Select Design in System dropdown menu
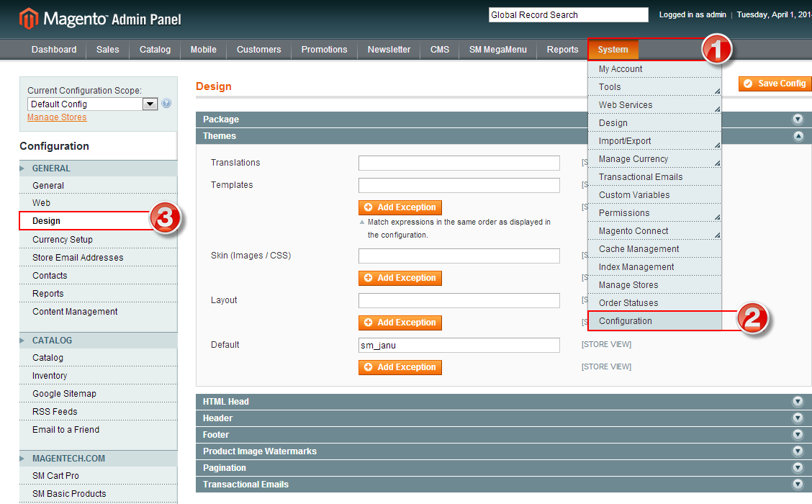812x504 pixels. (x=654, y=123)
